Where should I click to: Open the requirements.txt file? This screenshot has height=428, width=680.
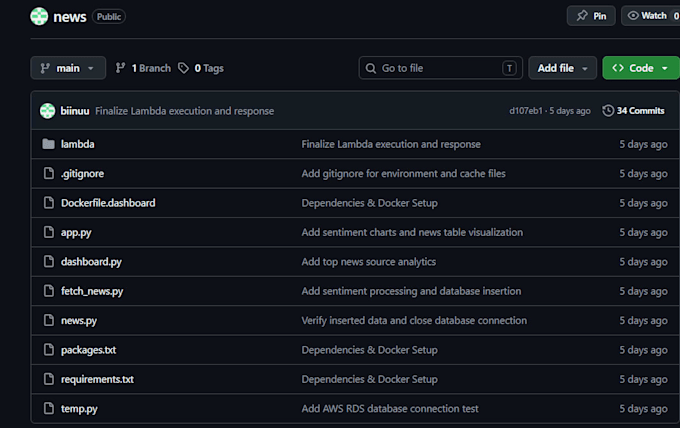point(97,379)
